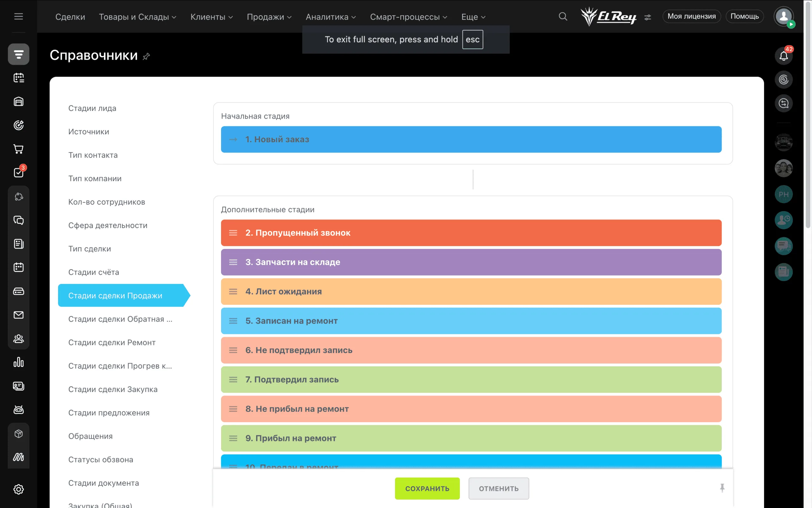
Task: Click the settings sliders icon beside El Rey logo
Action: pyautogui.click(x=648, y=17)
